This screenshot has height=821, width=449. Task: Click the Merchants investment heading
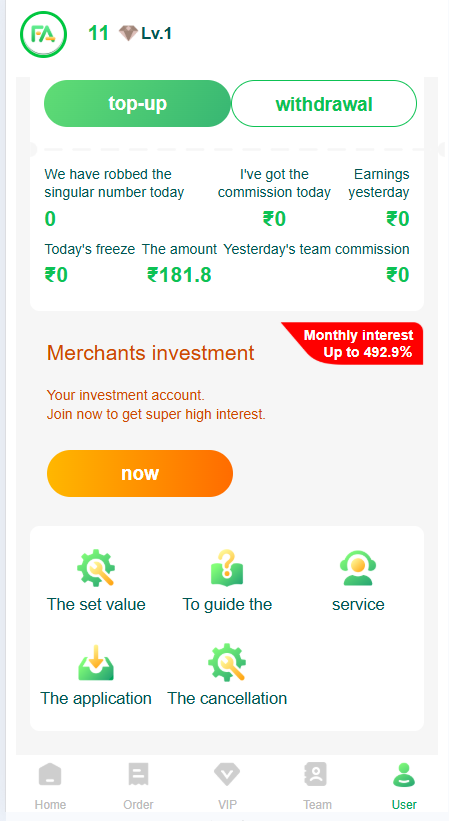(x=151, y=353)
